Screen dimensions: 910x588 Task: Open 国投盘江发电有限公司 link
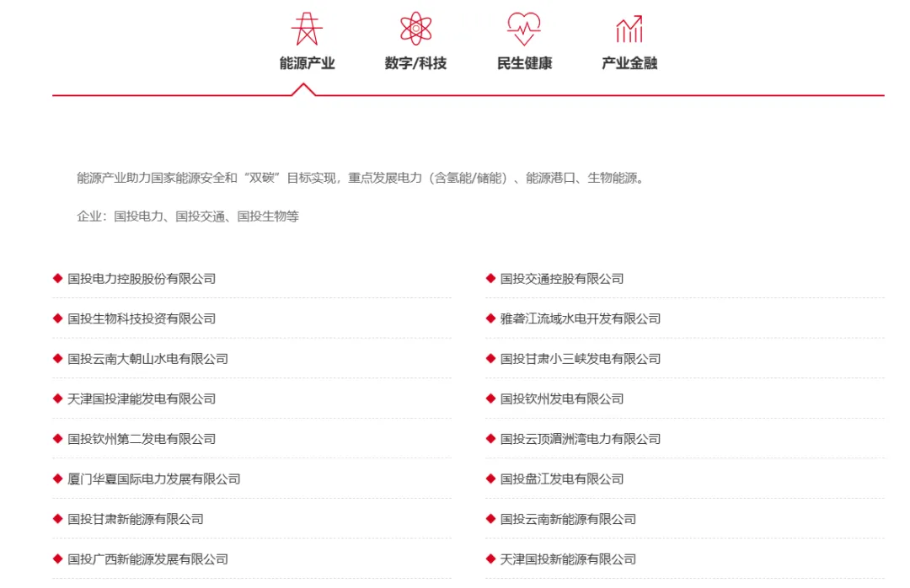pos(562,478)
